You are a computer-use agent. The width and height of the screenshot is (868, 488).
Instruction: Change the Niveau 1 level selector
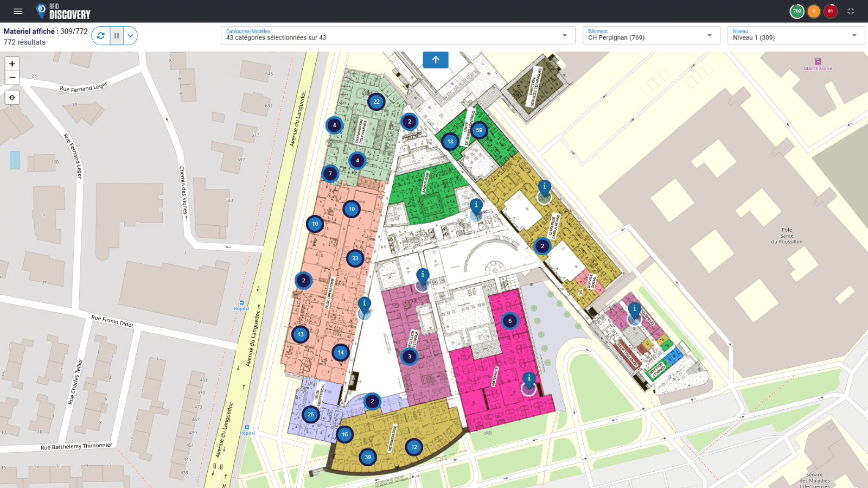795,35
